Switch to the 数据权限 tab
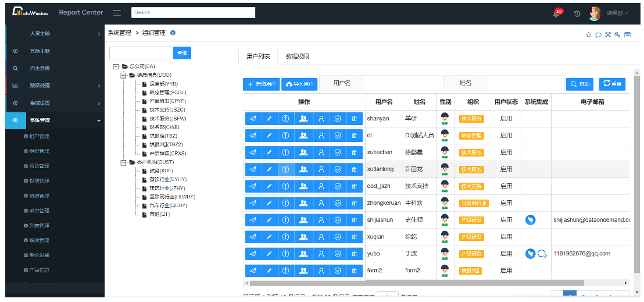This screenshot has height=302, width=644. 297,56
